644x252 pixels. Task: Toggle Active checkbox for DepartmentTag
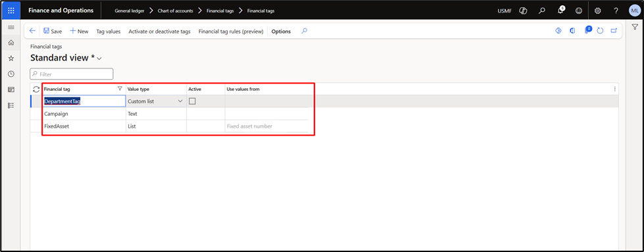(192, 101)
